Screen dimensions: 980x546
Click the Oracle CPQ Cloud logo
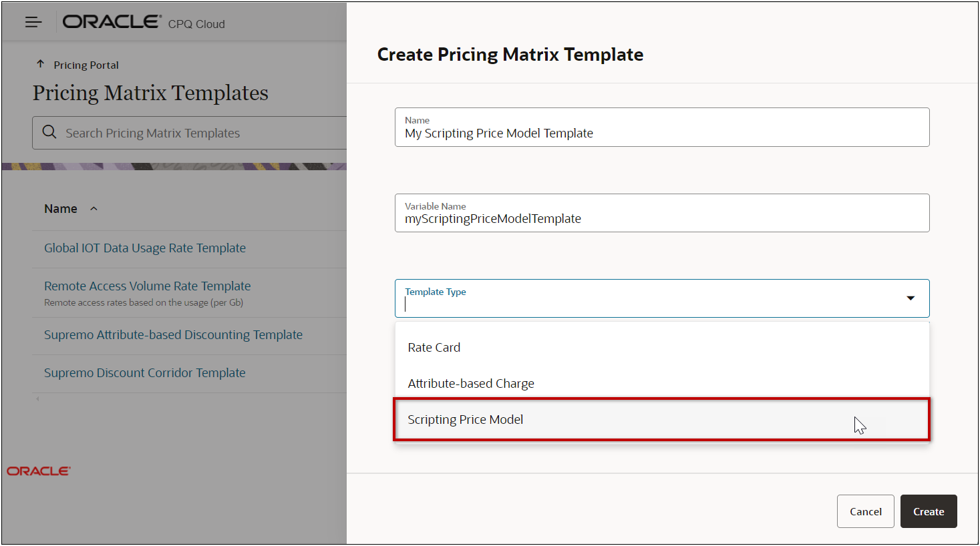[144, 22]
